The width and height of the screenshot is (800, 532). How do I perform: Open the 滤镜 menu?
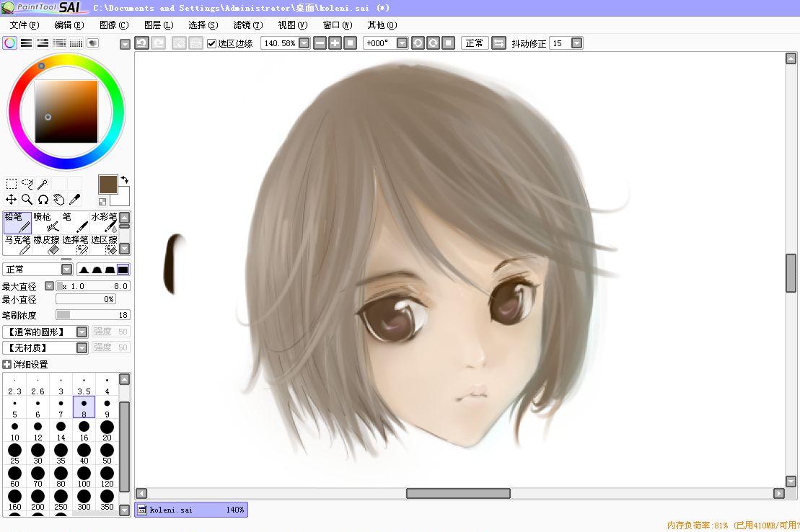247,25
